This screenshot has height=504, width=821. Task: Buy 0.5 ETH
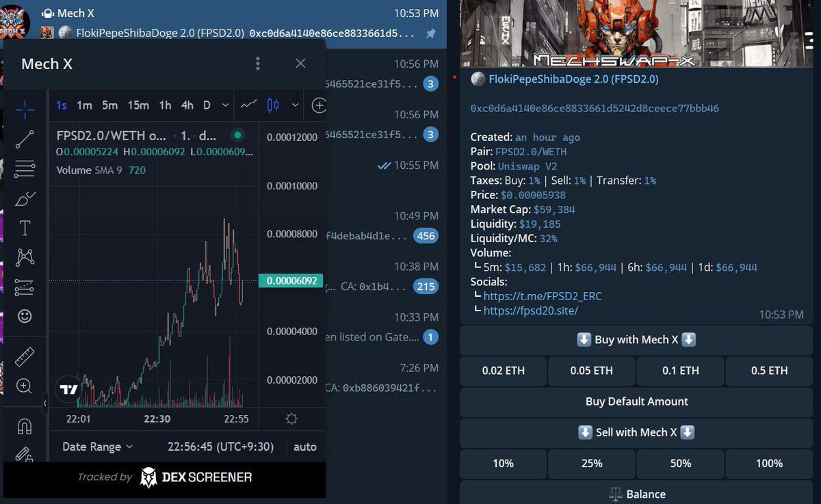770,371
